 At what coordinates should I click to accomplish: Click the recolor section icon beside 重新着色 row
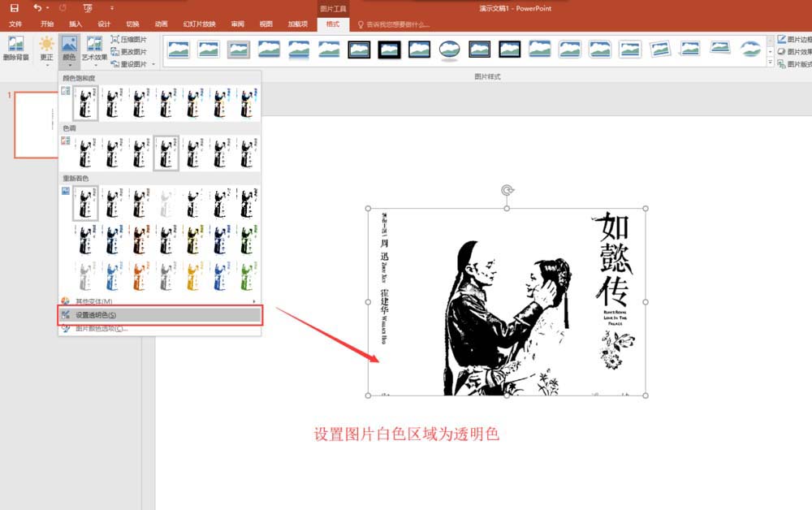pyautogui.click(x=65, y=191)
